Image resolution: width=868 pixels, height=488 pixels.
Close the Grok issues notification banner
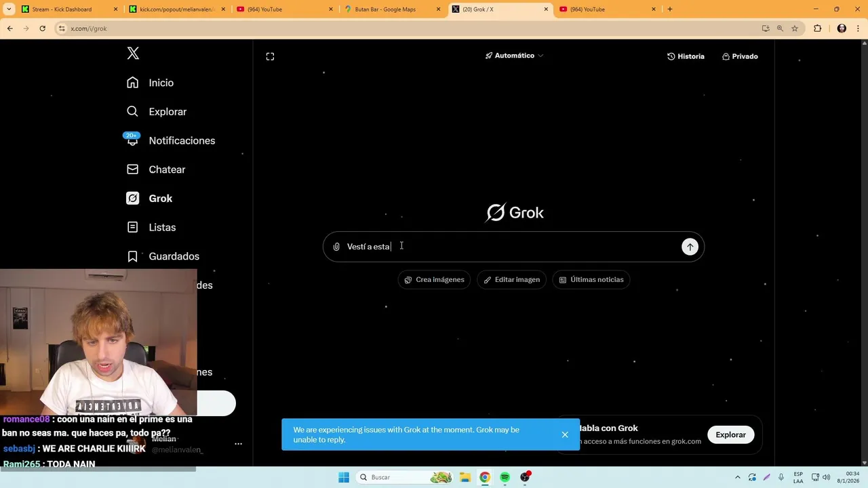click(x=565, y=434)
